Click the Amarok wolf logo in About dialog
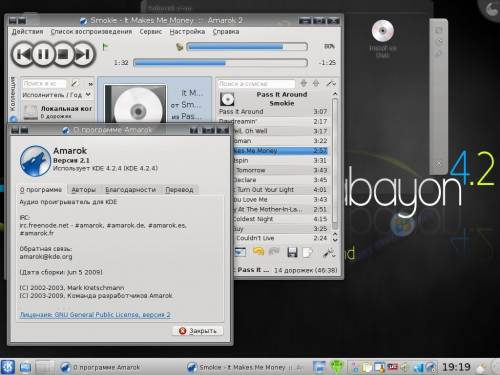 [x=35, y=161]
